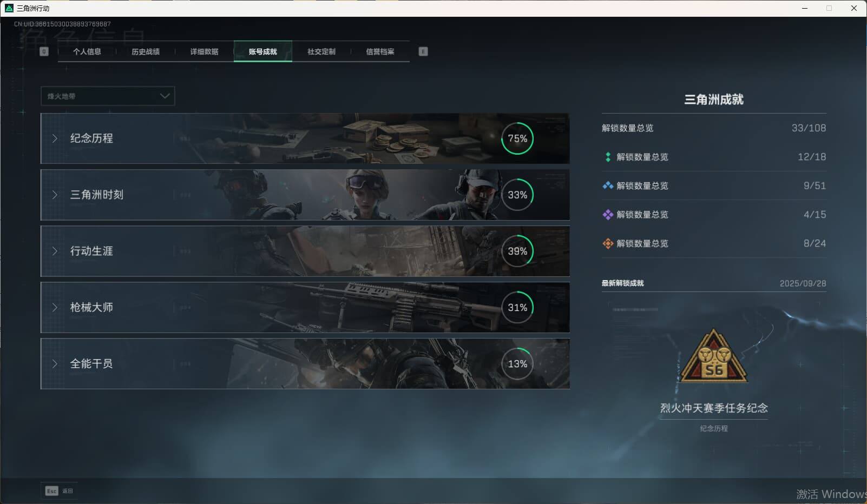This screenshot has height=504, width=867.
Task: Click the blue tier achievement icon
Action: pos(608,185)
